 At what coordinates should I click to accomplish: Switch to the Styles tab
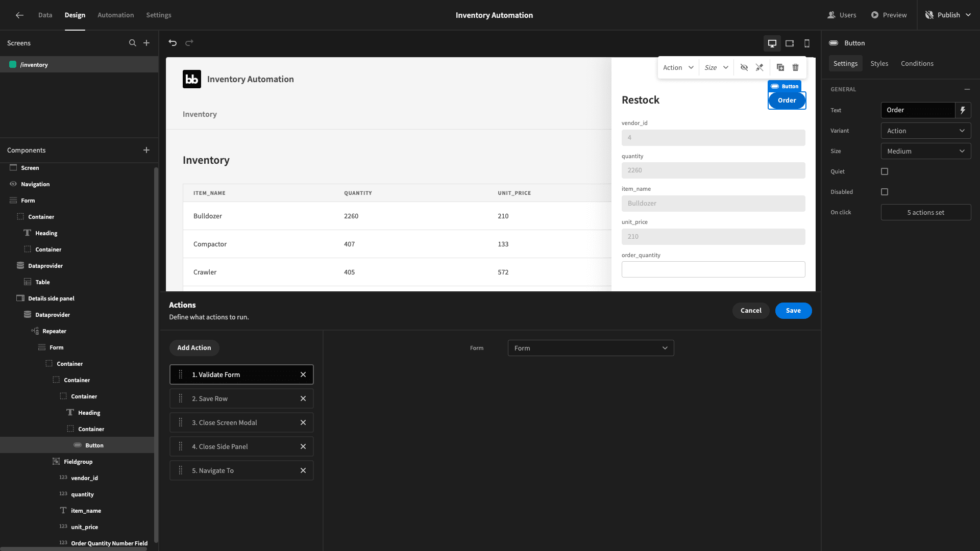pos(879,63)
